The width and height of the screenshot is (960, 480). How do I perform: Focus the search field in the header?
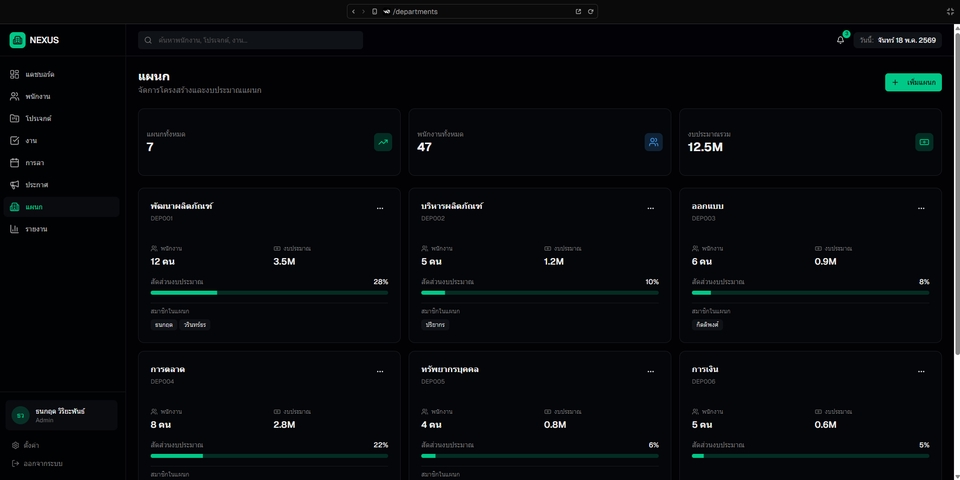point(250,40)
